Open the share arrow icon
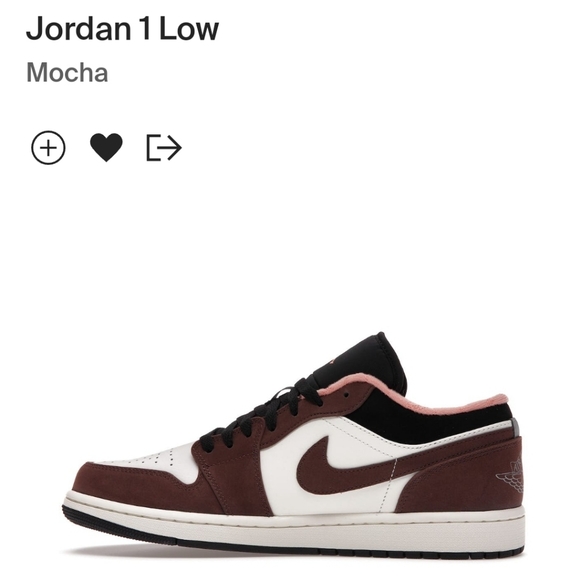 (x=164, y=148)
